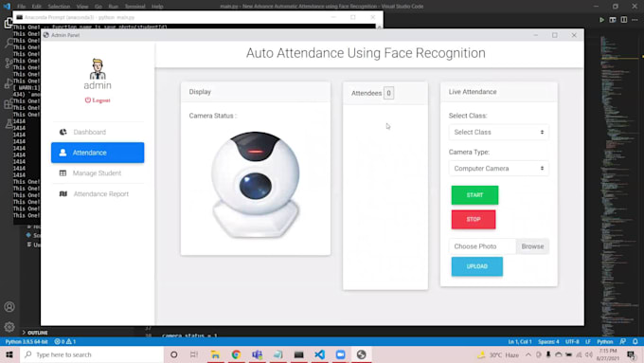Screen dimensions: 644x363
Task: Open VS Code Manage gear icon
Action: [9, 327]
